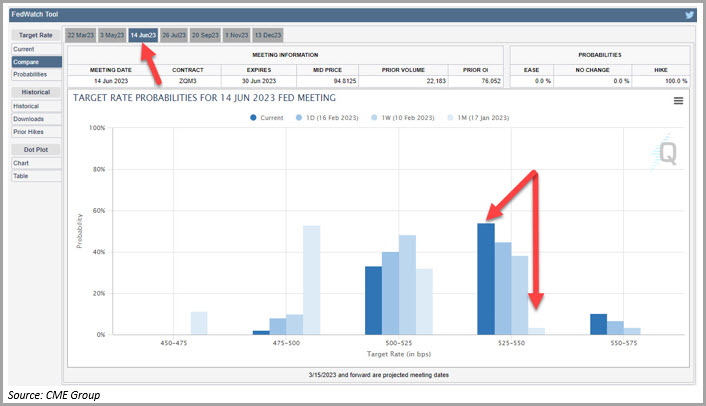Open the Downloads sidebar link
The width and height of the screenshot is (706, 406).
(36, 119)
